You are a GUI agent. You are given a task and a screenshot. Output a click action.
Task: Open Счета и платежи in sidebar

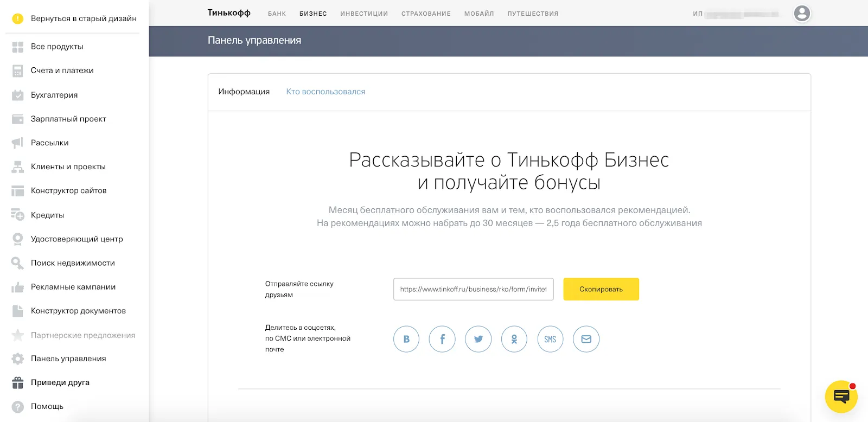point(62,71)
